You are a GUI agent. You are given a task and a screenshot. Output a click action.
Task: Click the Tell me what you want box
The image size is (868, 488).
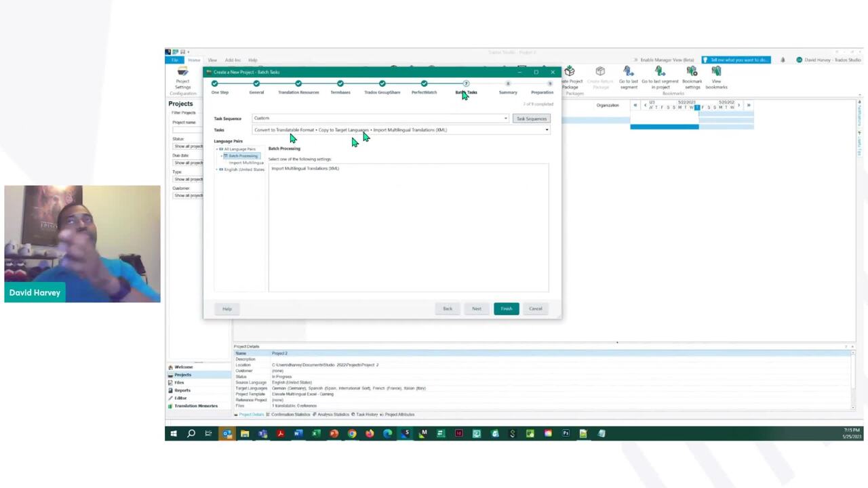coord(736,60)
